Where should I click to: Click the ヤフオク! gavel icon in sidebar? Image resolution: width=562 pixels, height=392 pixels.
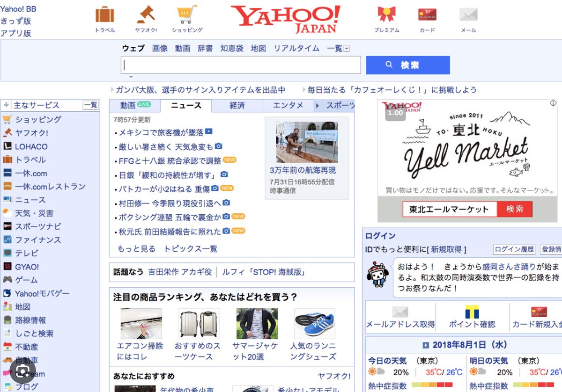(7, 133)
